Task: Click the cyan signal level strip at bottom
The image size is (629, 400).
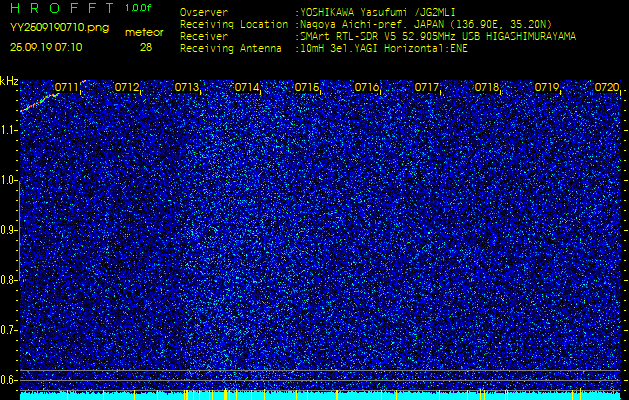Action: (x=320, y=396)
